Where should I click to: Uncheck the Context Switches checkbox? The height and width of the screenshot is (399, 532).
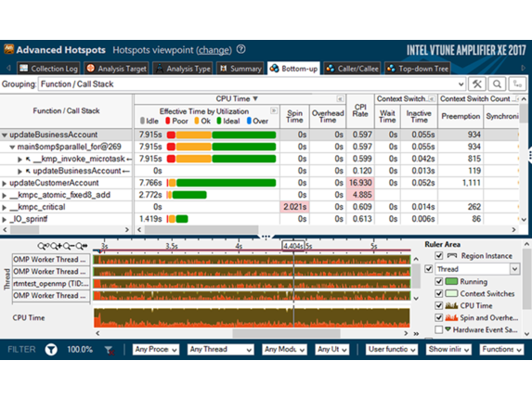[x=439, y=293]
